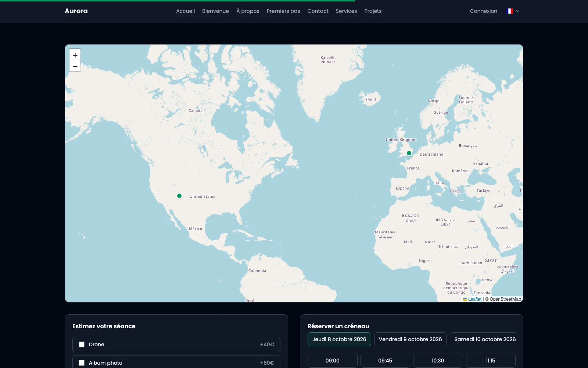Select the green marker near United States

[x=179, y=196]
